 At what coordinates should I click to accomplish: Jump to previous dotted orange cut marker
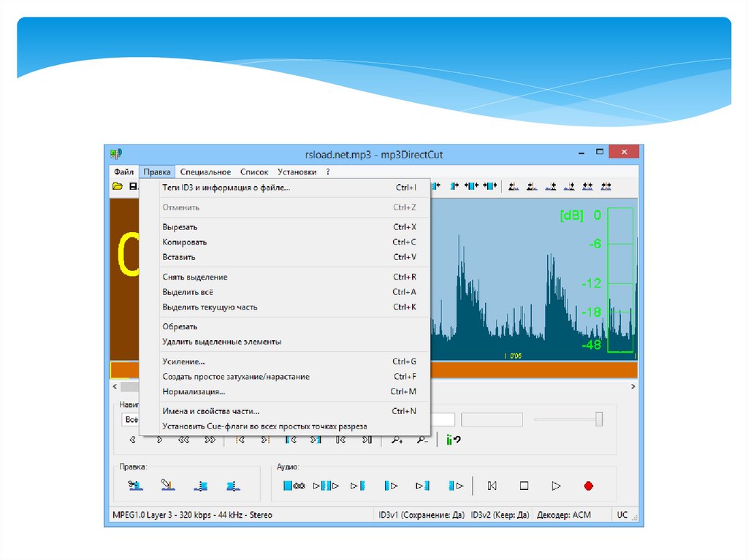click(240, 440)
